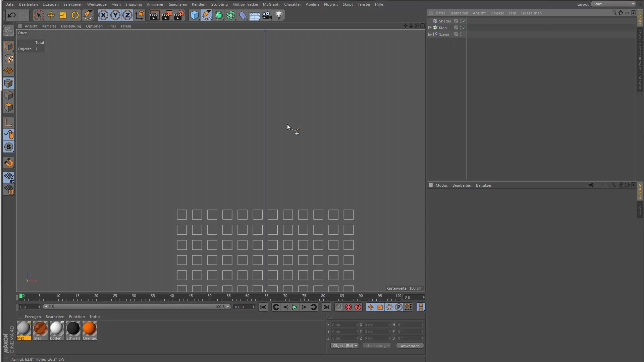Switch to the Attribute side tab
644x362 pixels.
click(640, 191)
